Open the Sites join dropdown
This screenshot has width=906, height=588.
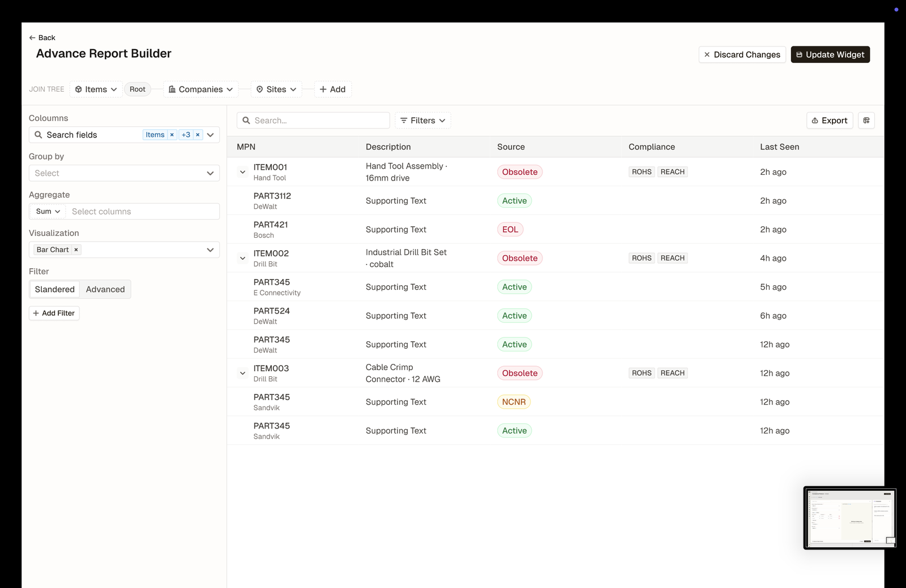pyautogui.click(x=276, y=89)
